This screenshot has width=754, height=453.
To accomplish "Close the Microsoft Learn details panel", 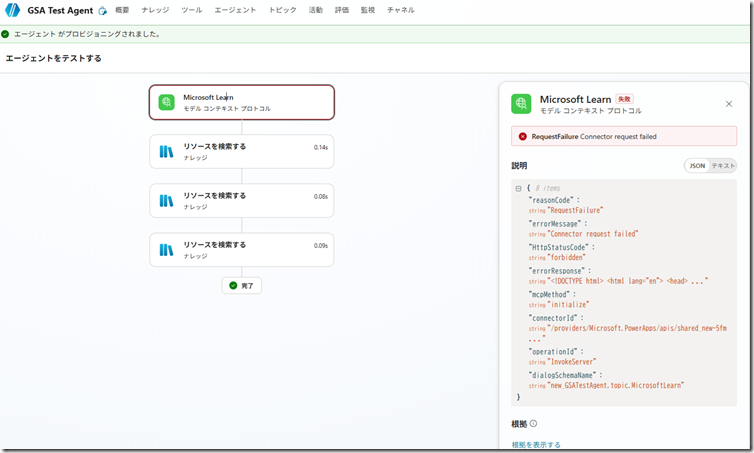I will click(x=729, y=104).
